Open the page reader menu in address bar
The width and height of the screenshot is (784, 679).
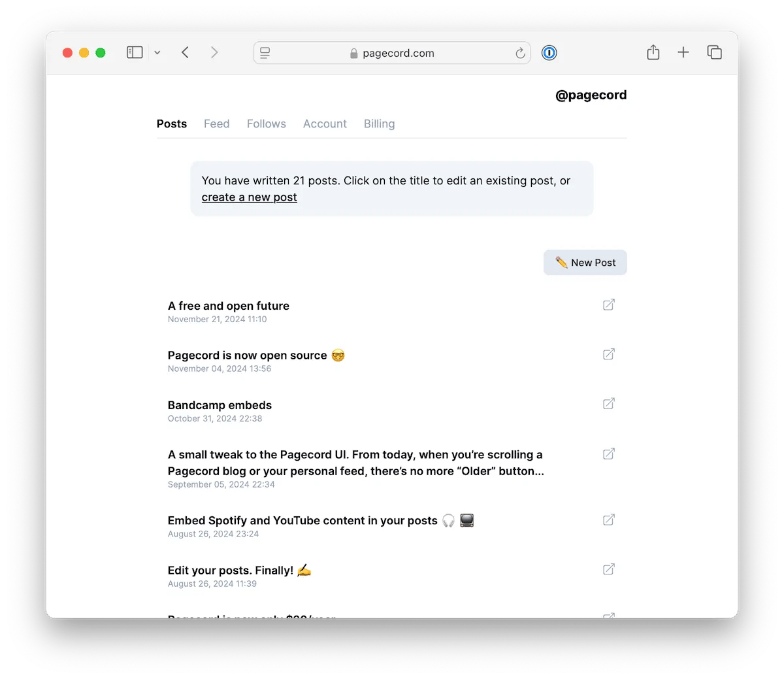click(265, 54)
